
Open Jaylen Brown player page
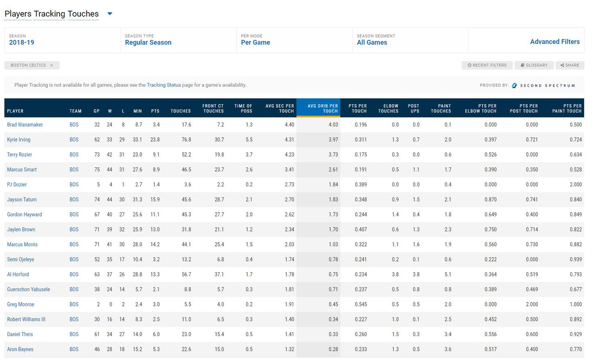(x=21, y=230)
